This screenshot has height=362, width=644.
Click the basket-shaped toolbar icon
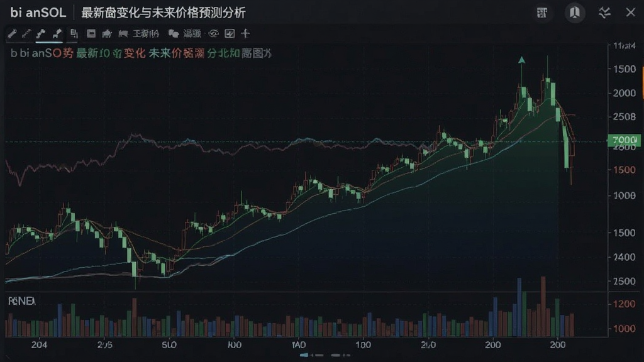107,34
